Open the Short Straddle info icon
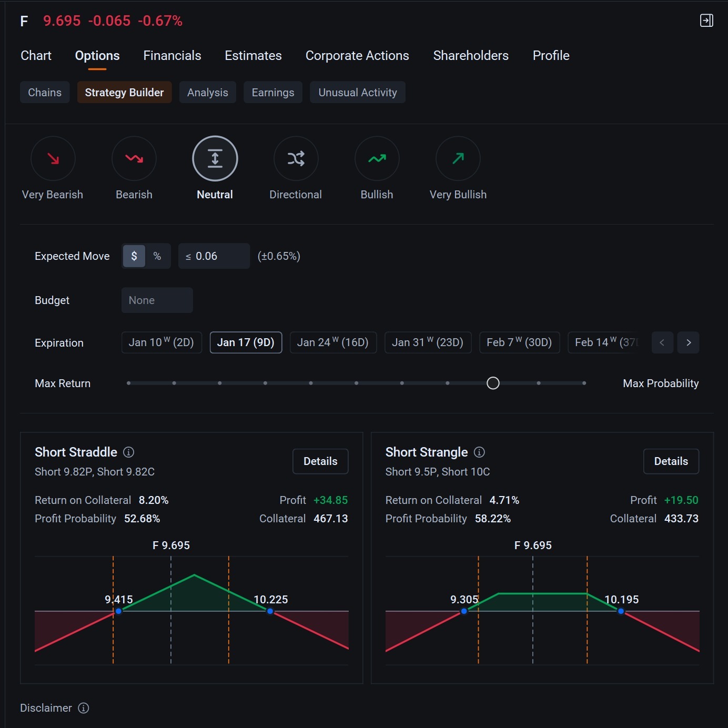Screen dimensions: 728x728 pyautogui.click(x=129, y=452)
